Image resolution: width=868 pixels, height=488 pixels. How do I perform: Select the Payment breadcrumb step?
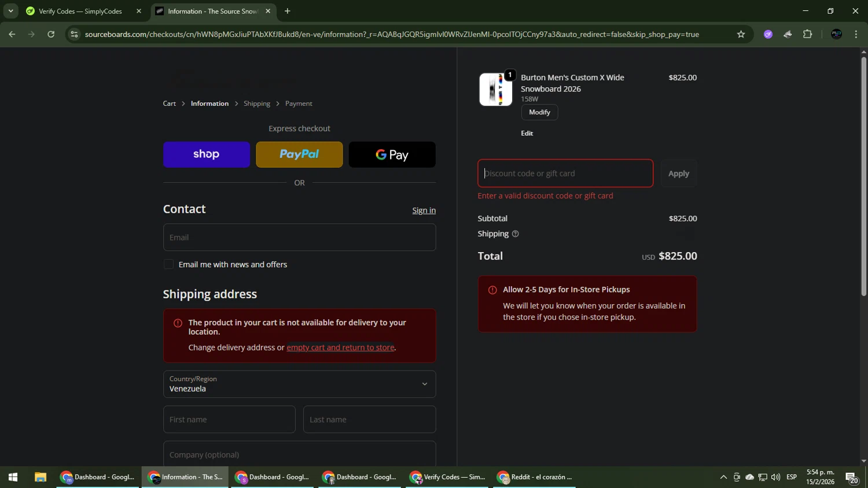click(x=299, y=103)
